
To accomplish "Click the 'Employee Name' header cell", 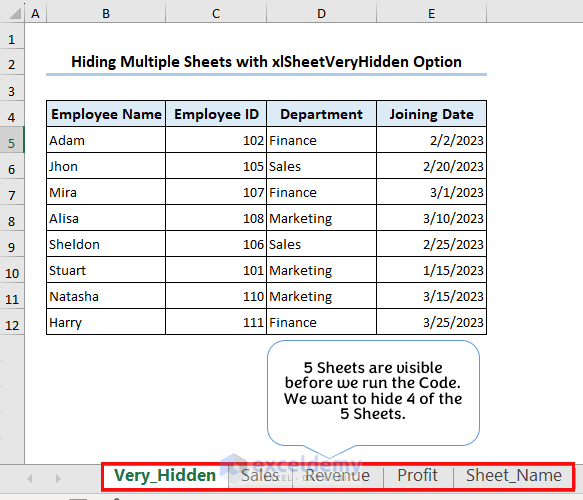I will click(x=106, y=114).
